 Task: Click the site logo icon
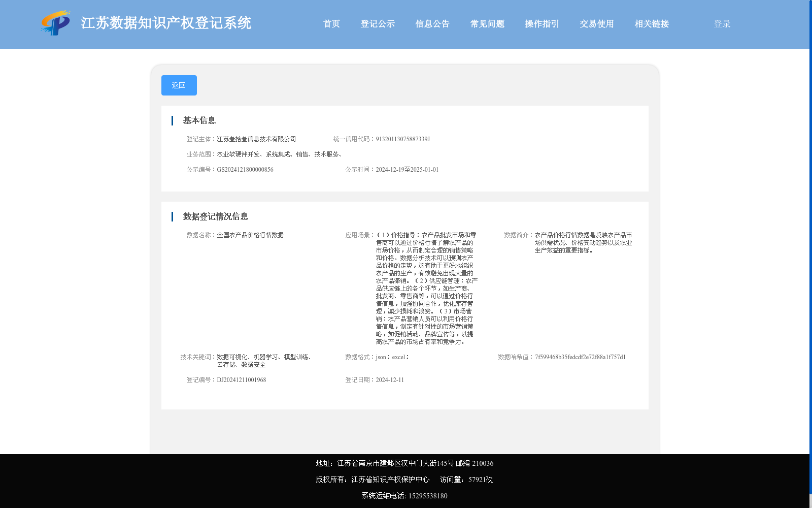(56, 23)
